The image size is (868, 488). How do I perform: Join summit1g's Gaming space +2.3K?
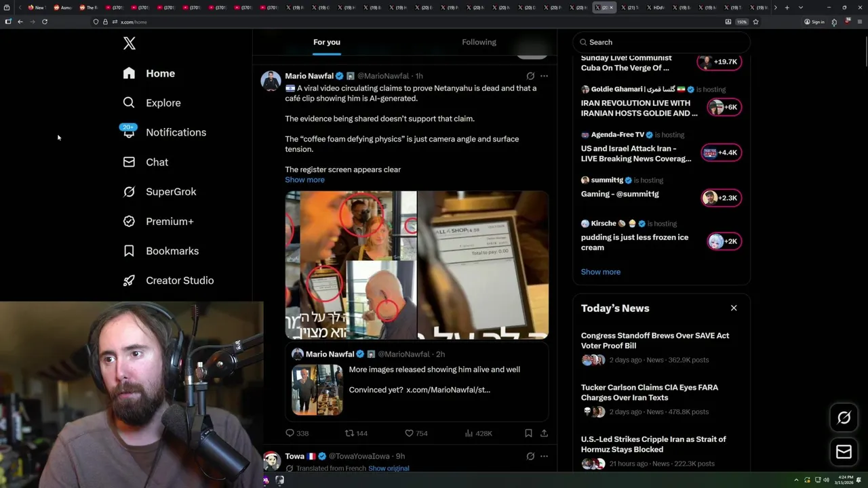(722, 198)
